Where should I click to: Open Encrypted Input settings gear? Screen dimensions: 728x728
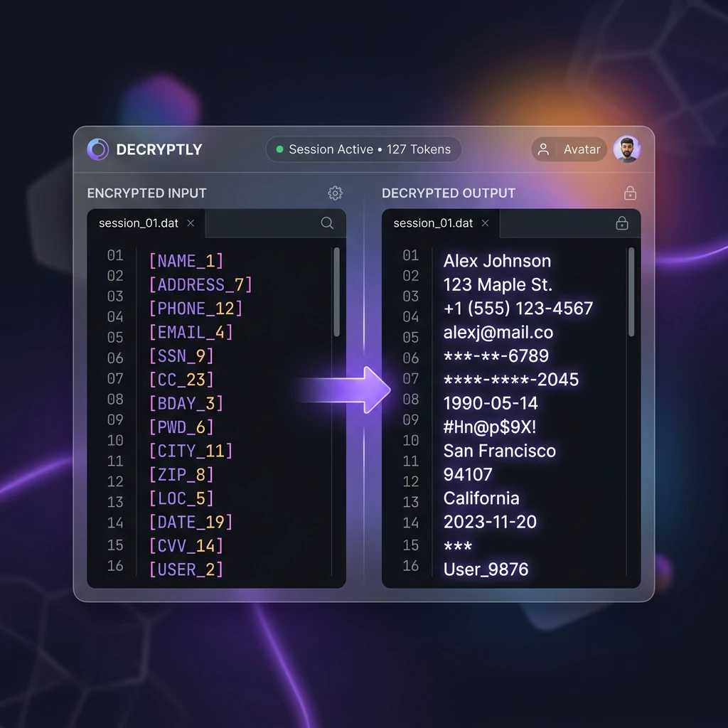336,193
